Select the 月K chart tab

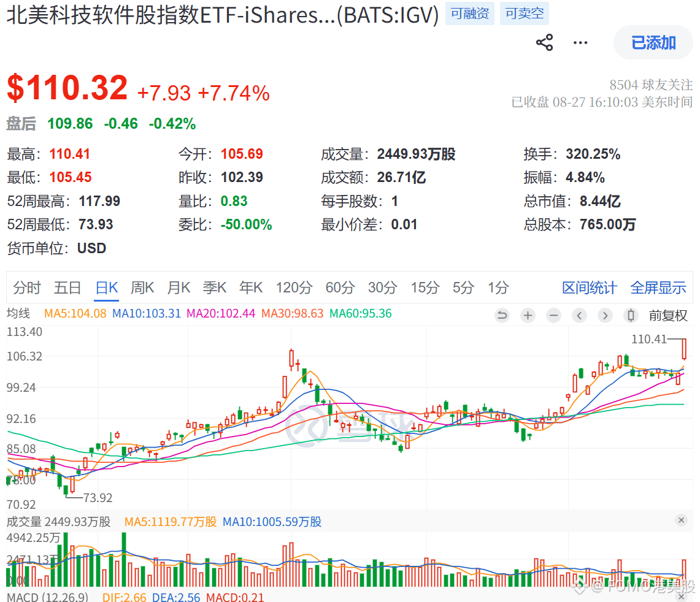pyautogui.click(x=179, y=288)
